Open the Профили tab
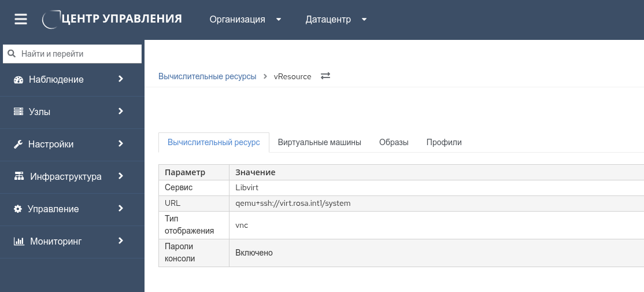 (x=444, y=142)
